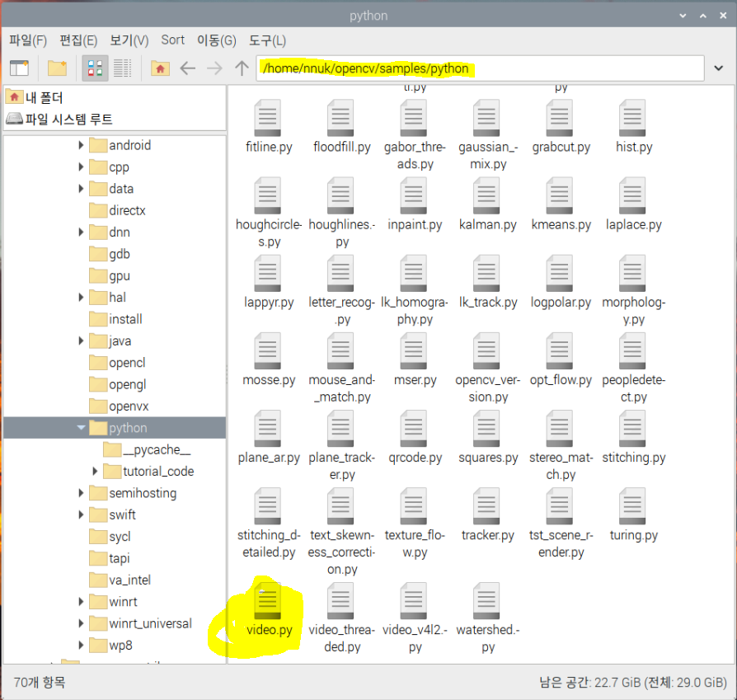
Task: Open the 도구(L) menu
Action: tap(267, 40)
